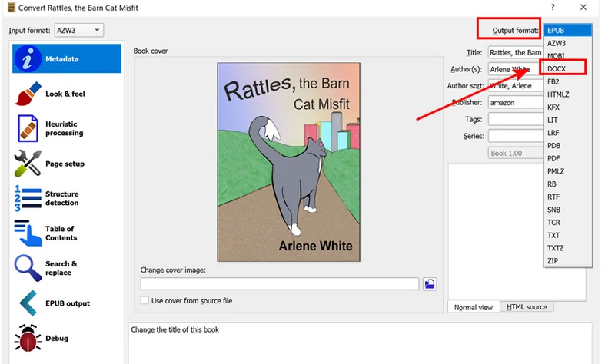Open Structure detection section
This screenshot has height=364, width=615.
coord(67,198)
